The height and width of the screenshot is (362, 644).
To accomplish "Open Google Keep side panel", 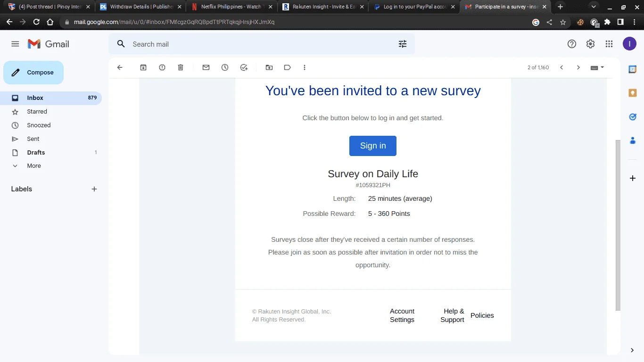I will click(633, 93).
